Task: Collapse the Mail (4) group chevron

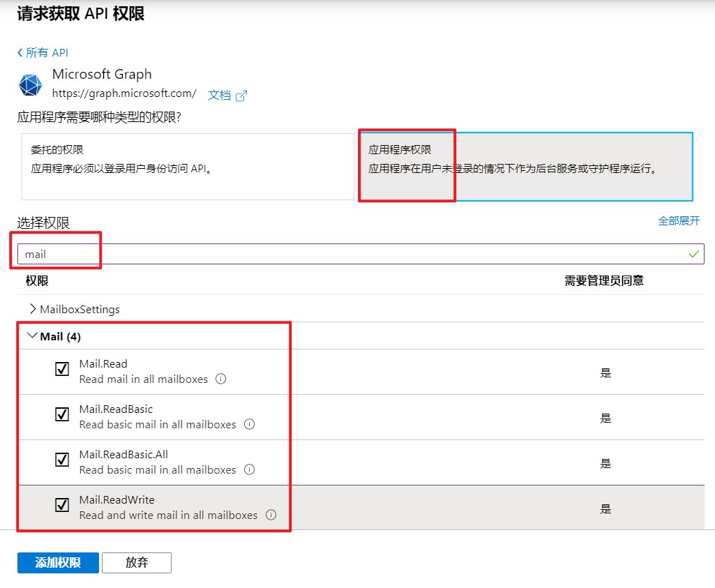Action: pos(32,336)
